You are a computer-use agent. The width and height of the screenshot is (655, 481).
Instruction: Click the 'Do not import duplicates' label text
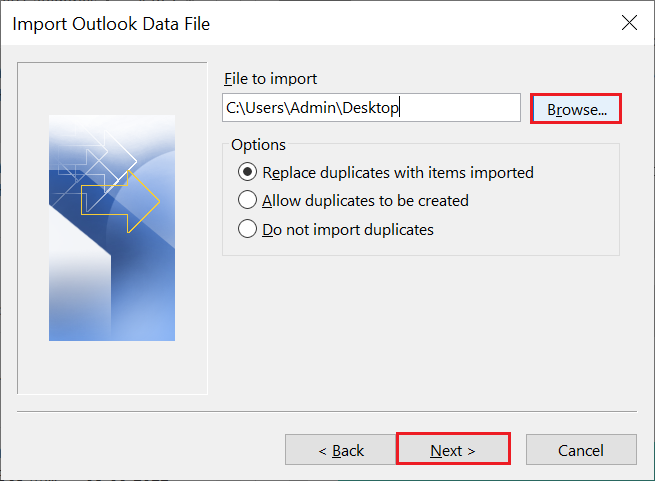(348, 230)
